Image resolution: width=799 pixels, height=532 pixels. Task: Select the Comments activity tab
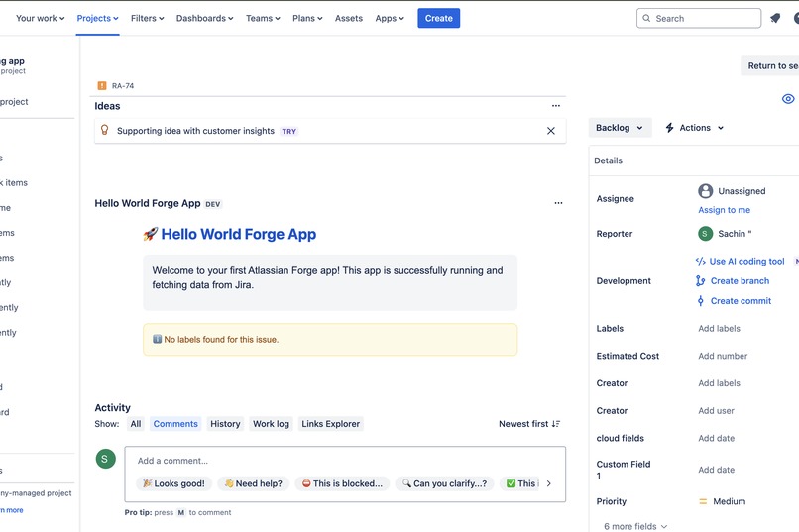coord(175,424)
